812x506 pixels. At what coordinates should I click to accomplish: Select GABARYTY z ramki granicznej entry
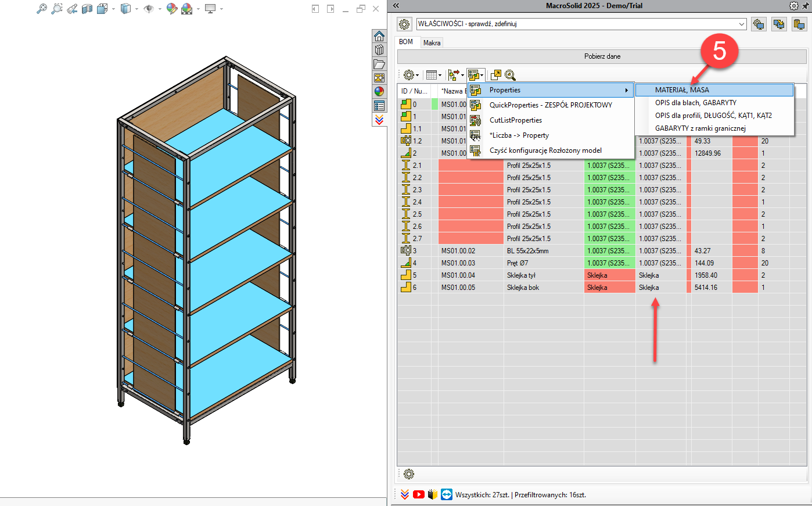tap(714, 128)
